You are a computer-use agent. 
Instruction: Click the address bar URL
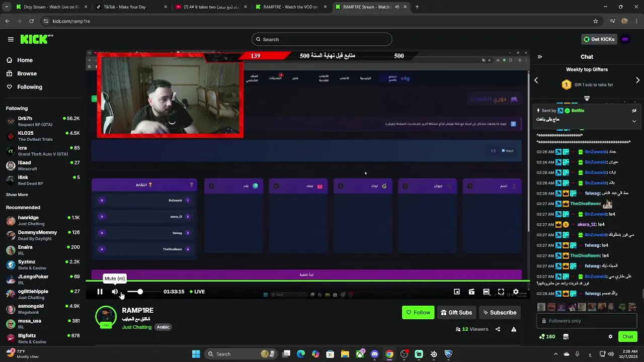tap(71, 21)
